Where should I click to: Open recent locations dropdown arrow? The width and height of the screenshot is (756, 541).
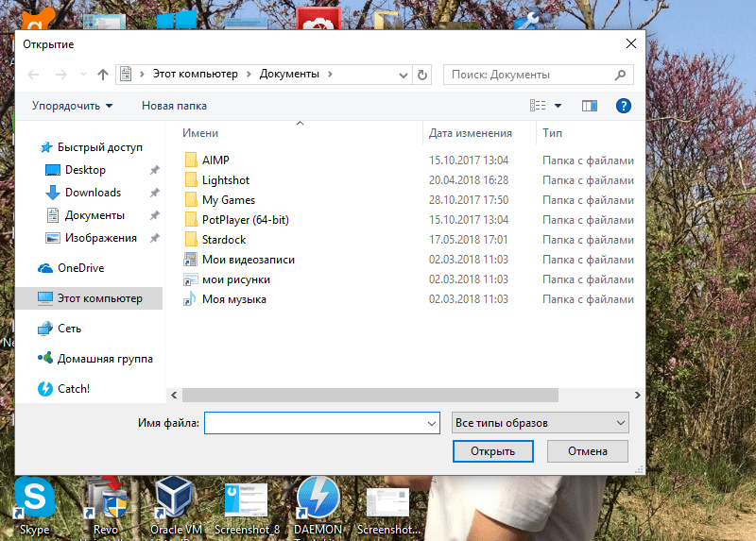[83, 75]
